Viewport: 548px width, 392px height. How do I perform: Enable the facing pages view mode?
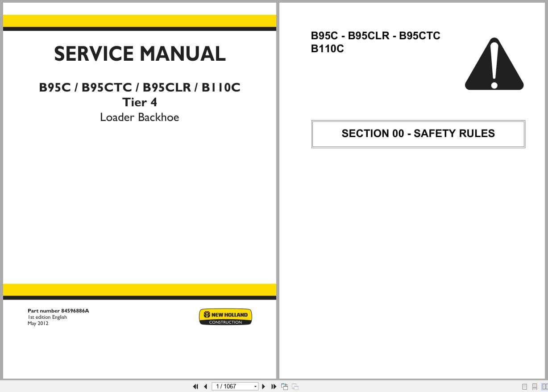[x=544, y=386]
